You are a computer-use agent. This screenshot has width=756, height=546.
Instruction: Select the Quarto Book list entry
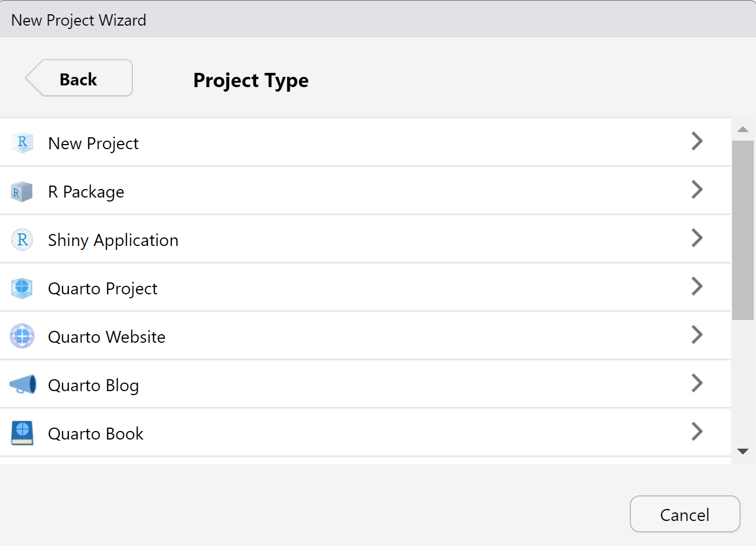point(96,434)
